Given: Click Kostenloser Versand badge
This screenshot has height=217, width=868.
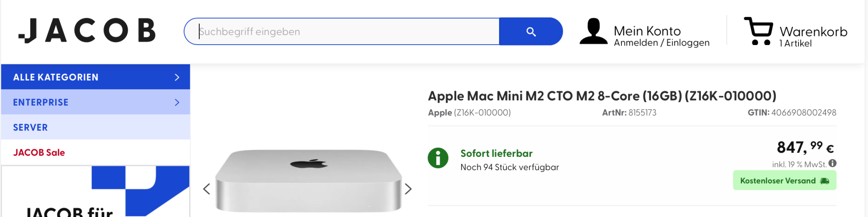Looking at the screenshot, I should point(777,181).
